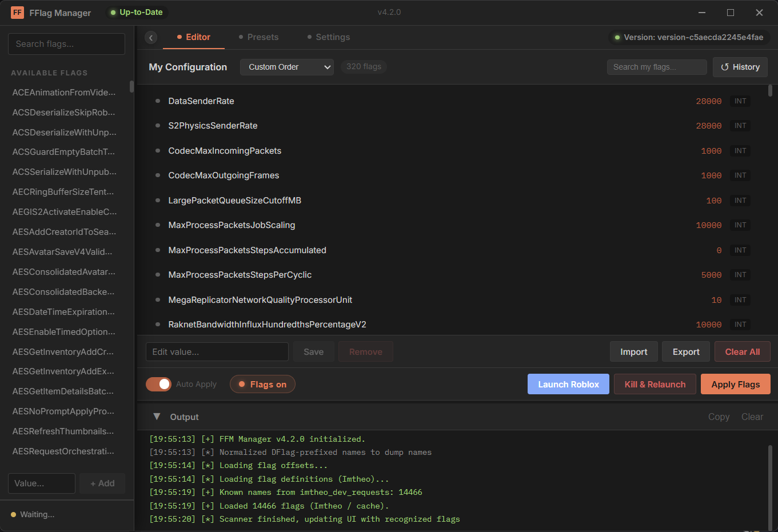This screenshot has height=532, width=778.
Task: Click the sidebar Value input field
Action: pos(42,483)
